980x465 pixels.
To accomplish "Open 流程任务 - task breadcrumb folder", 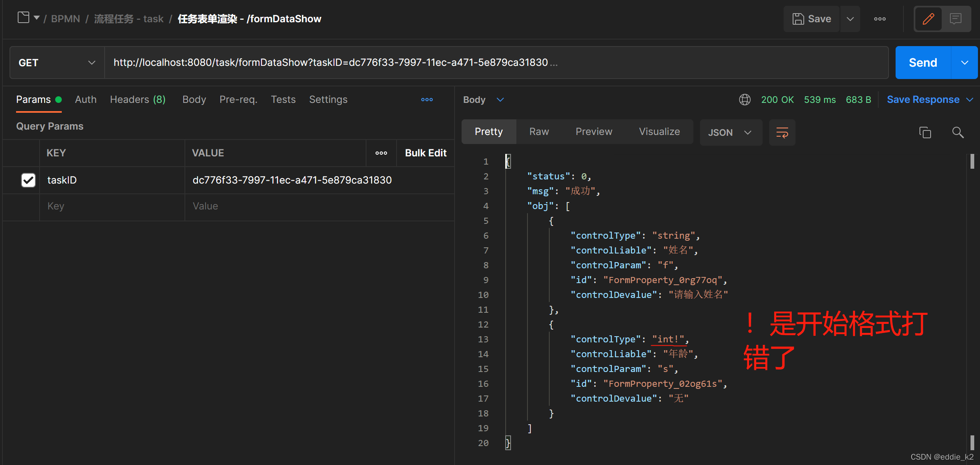I will (129, 19).
